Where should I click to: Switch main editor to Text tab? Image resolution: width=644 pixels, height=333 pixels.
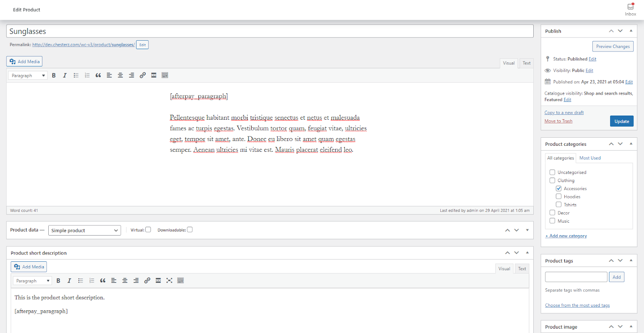tap(526, 63)
